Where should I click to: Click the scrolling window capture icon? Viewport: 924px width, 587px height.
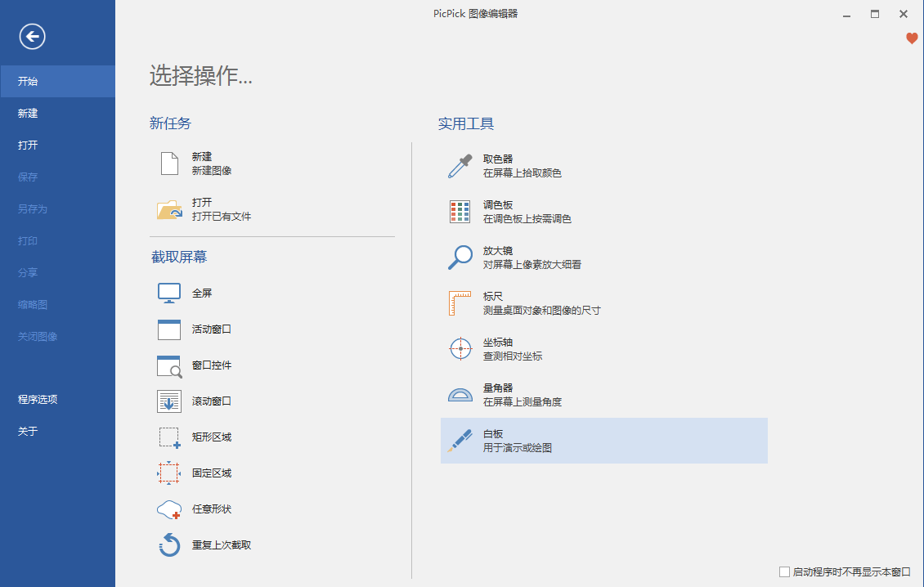[x=169, y=401]
